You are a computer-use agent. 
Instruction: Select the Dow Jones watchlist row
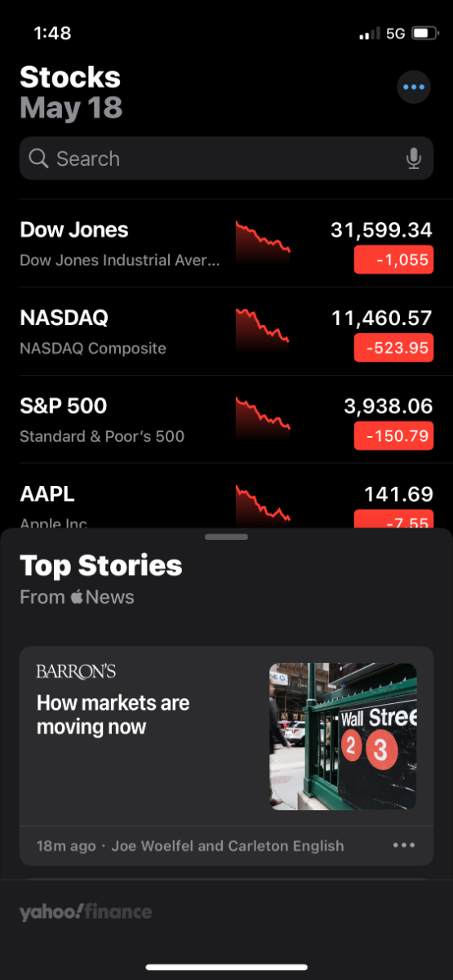point(227,243)
